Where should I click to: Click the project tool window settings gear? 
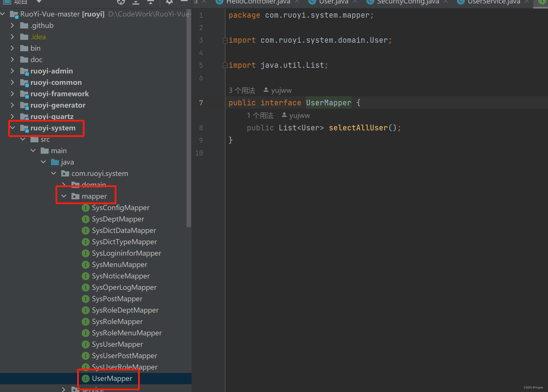tap(169, 2)
